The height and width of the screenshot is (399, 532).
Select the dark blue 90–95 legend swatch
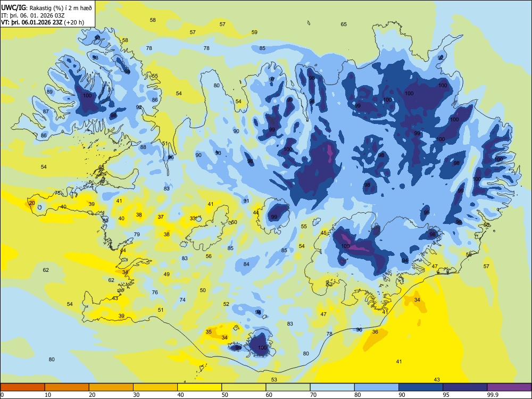pyautogui.click(x=421, y=387)
